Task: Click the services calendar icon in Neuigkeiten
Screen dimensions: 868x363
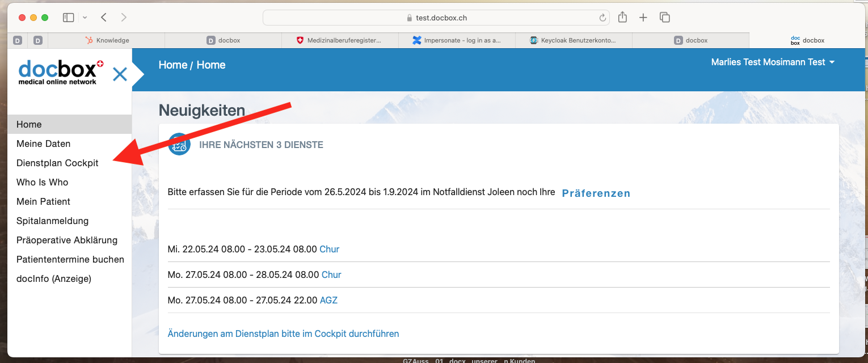Action: point(179,145)
